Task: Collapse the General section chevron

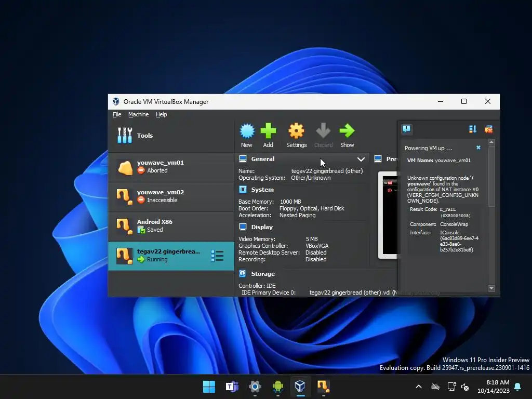Action: (361, 159)
